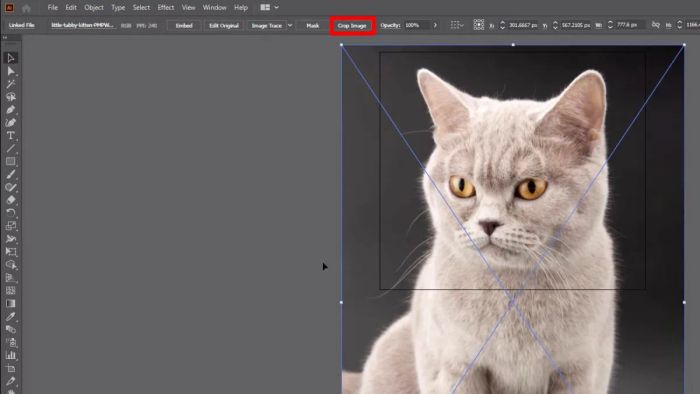Choose the Type tool
The height and width of the screenshot is (394, 700).
coord(11,136)
